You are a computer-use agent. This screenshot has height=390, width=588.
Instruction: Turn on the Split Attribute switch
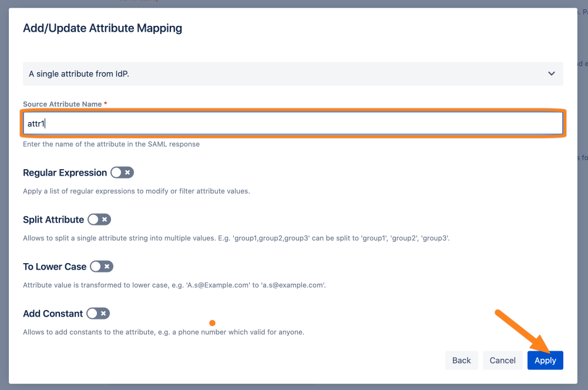coord(99,220)
